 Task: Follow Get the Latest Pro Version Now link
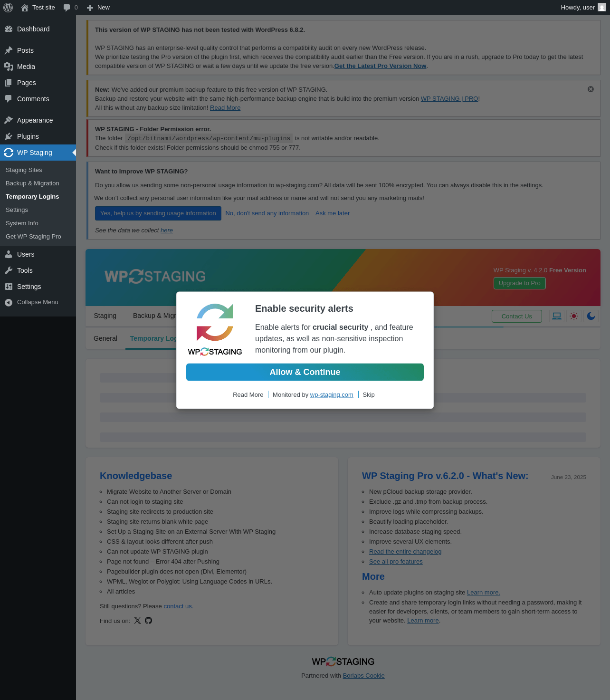point(380,66)
